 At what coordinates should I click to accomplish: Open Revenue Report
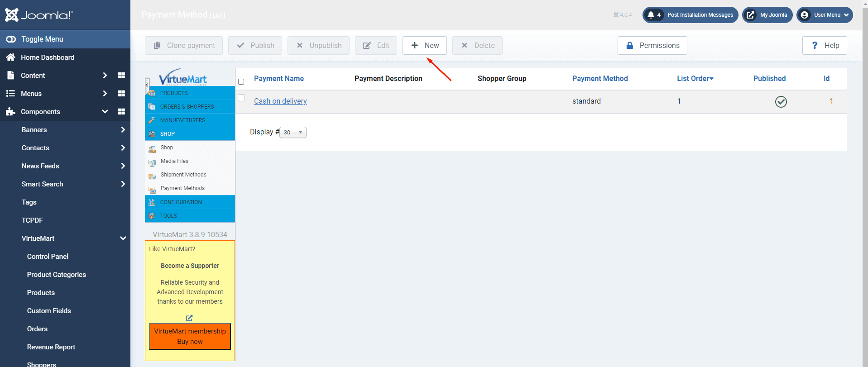(51, 347)
